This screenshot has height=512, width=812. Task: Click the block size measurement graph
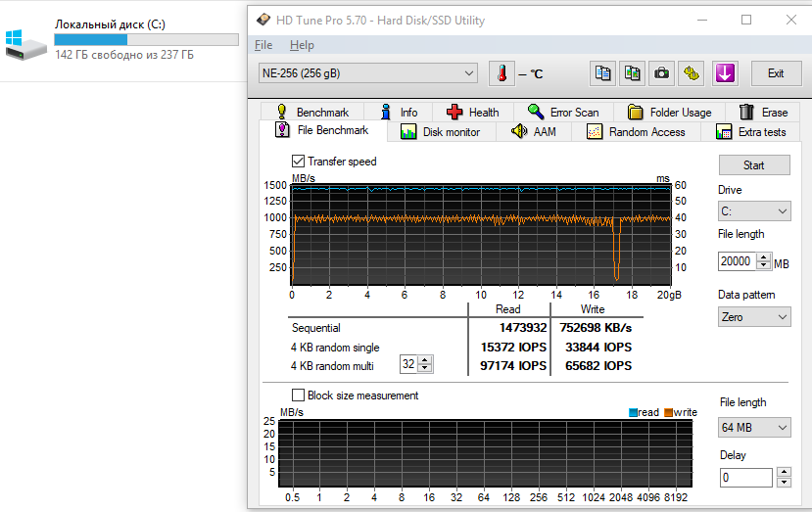coord(485,453)
